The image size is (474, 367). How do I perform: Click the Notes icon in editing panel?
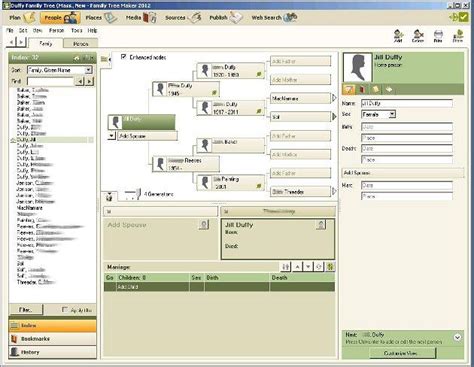[375, 89]
